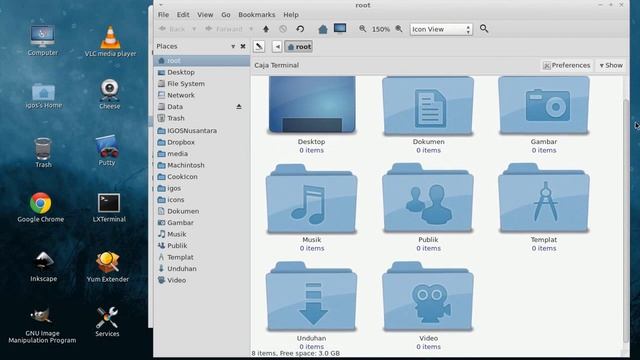Click the Stop loading toolbar icon

pyautogui.click(x=283, y=29)
